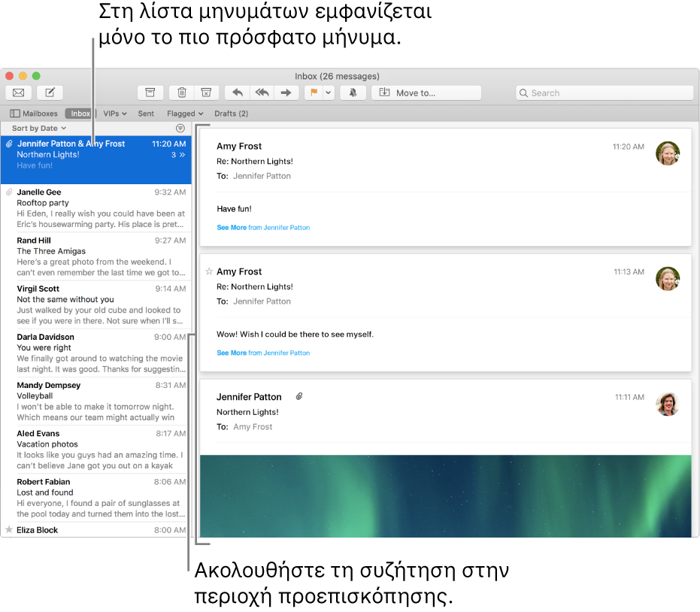This screenshot has width=700, height=612.
Task: Move message to Junk
Action: pos(206,92)
